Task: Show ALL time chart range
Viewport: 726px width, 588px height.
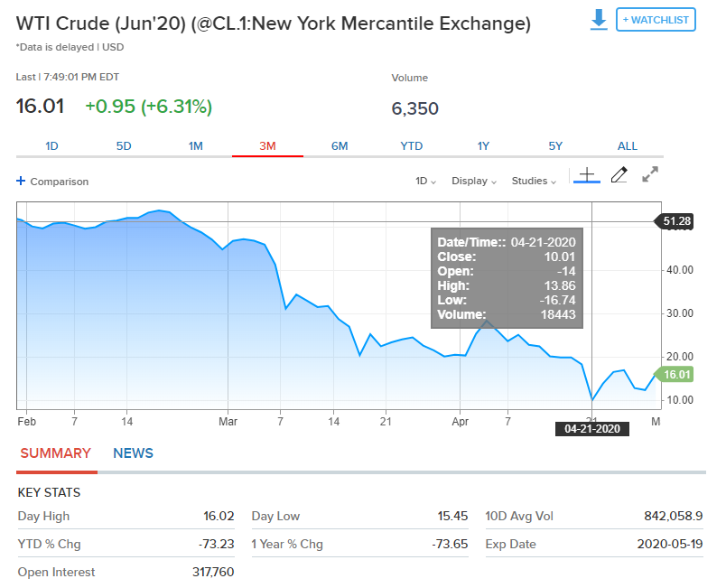Action: point(628,146)
